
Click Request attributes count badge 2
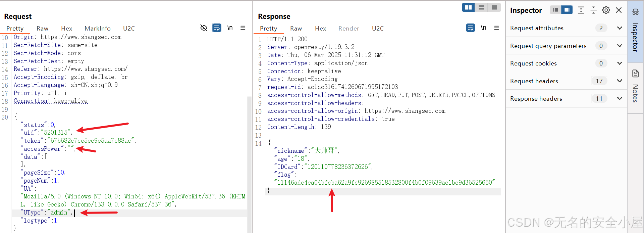601,28
